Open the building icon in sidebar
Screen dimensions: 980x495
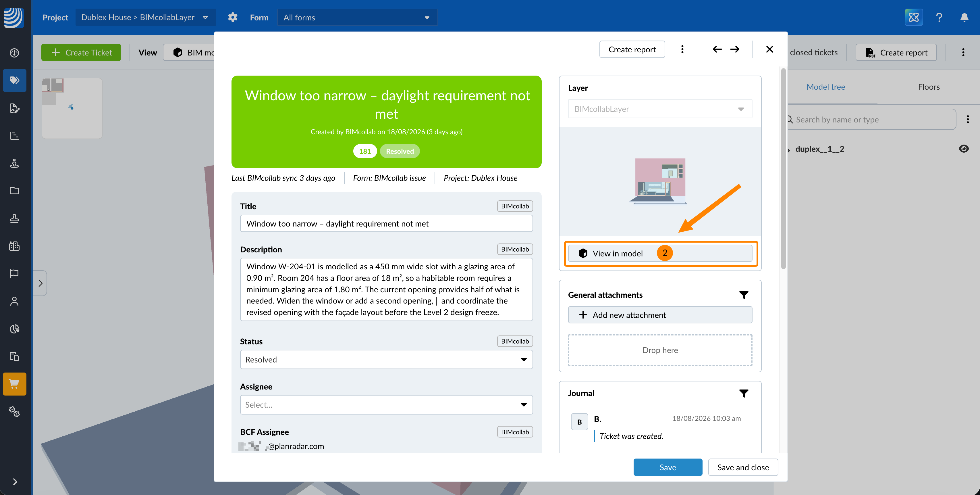tap(14, 246)
